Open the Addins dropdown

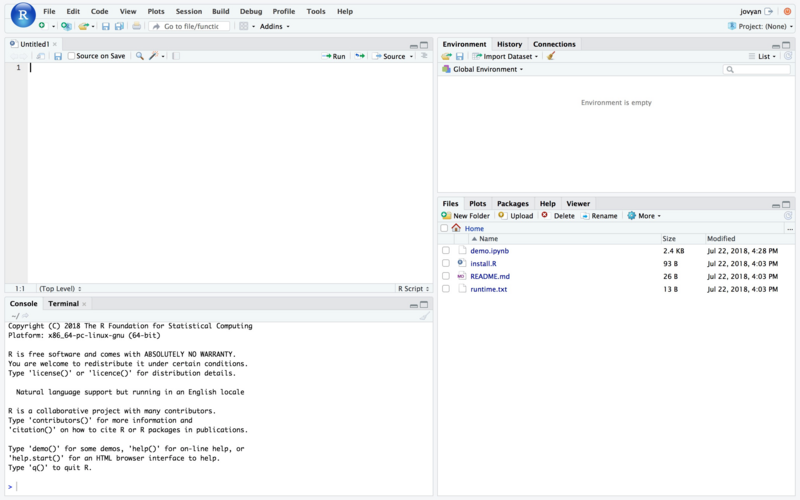pos(274,26)
